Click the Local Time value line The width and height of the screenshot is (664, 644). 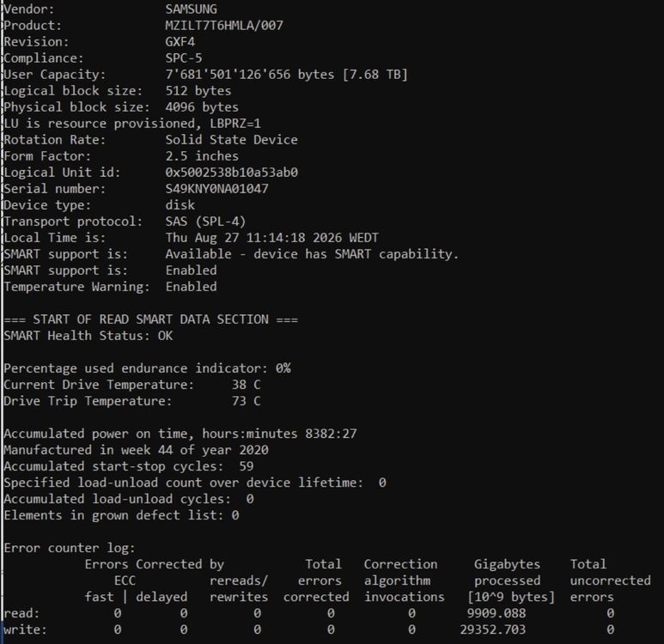(271, 238)
